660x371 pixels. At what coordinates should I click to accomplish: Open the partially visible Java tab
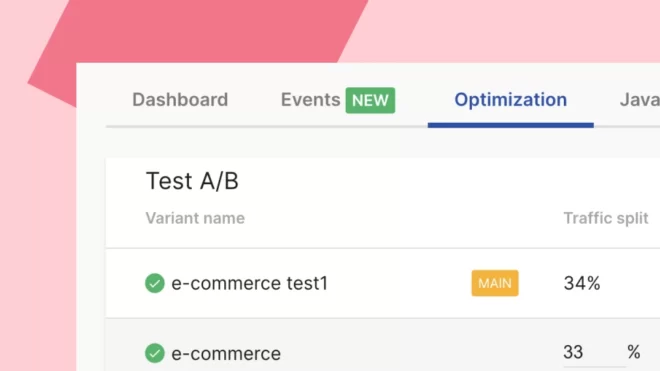coord(639,100)
